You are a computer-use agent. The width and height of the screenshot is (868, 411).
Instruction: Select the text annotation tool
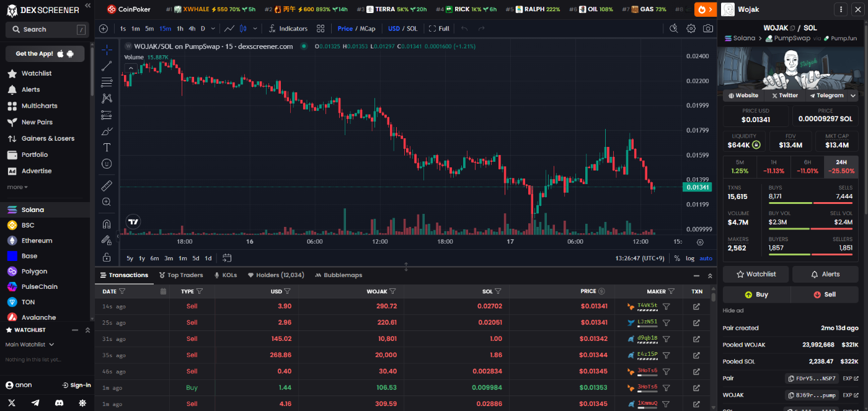click(107, 147)
